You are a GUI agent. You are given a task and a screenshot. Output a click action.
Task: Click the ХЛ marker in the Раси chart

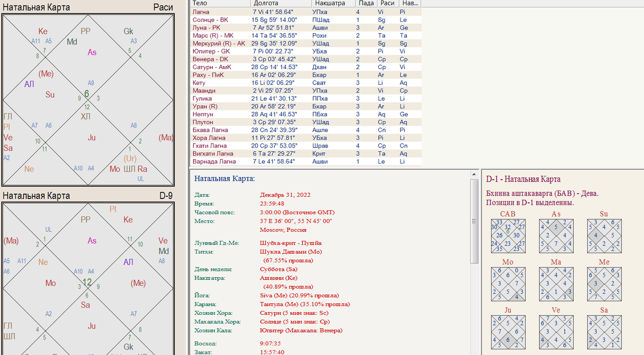(86, 116)
